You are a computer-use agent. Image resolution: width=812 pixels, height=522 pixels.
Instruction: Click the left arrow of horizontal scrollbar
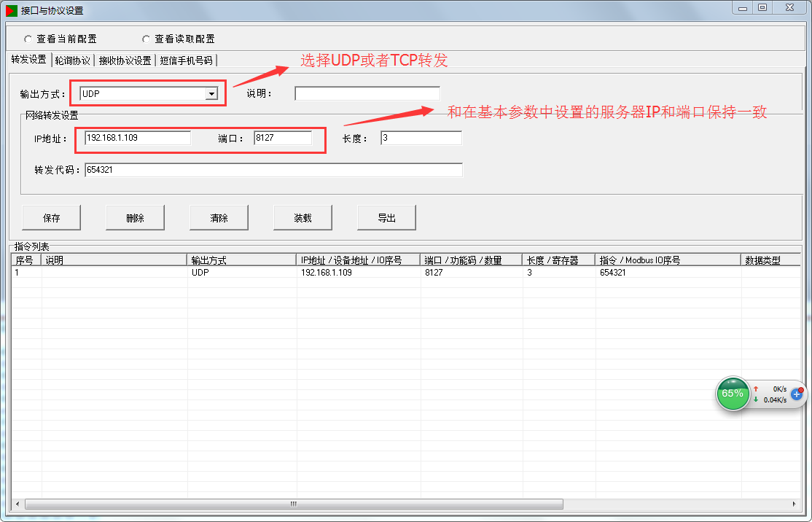tap(18, 504)
